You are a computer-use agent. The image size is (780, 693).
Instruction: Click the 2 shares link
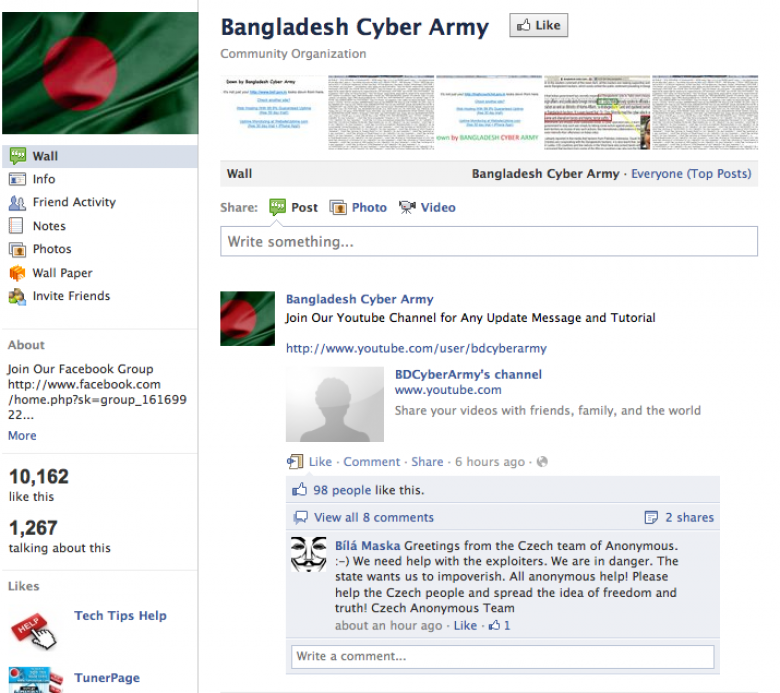coord(689,517)
